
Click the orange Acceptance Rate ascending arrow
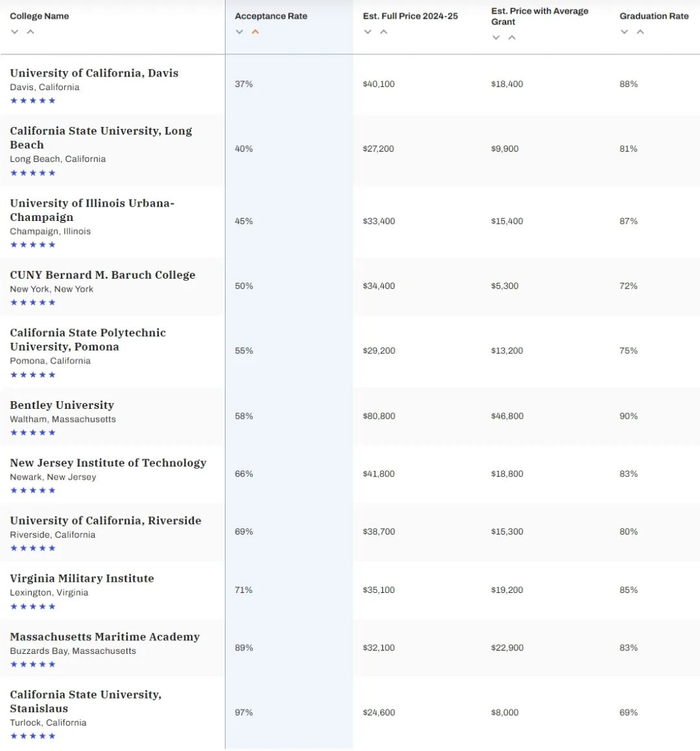pos(255,32)
